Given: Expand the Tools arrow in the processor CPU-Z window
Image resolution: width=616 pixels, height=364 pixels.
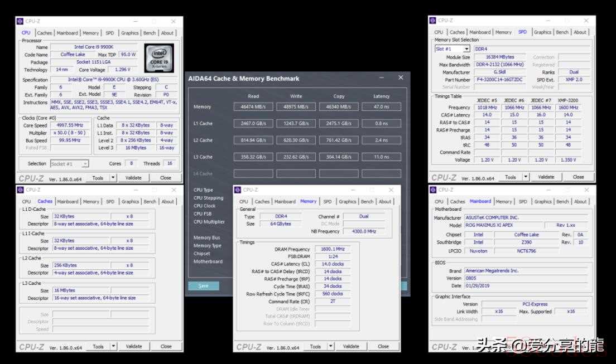Looking at the screenshot, I should (113, 178).
